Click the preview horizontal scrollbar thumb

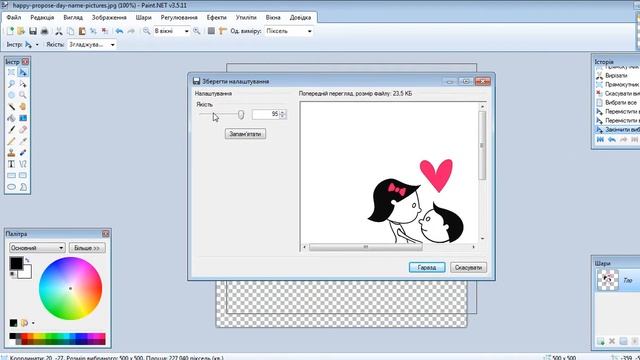(x=366, y=247)
